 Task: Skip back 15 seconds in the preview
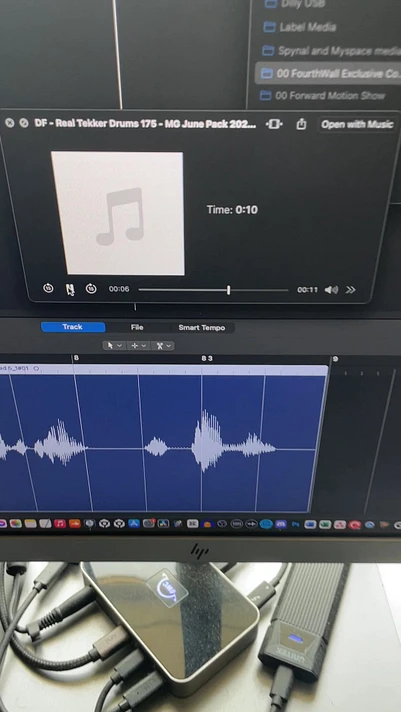tap(48, 288)
